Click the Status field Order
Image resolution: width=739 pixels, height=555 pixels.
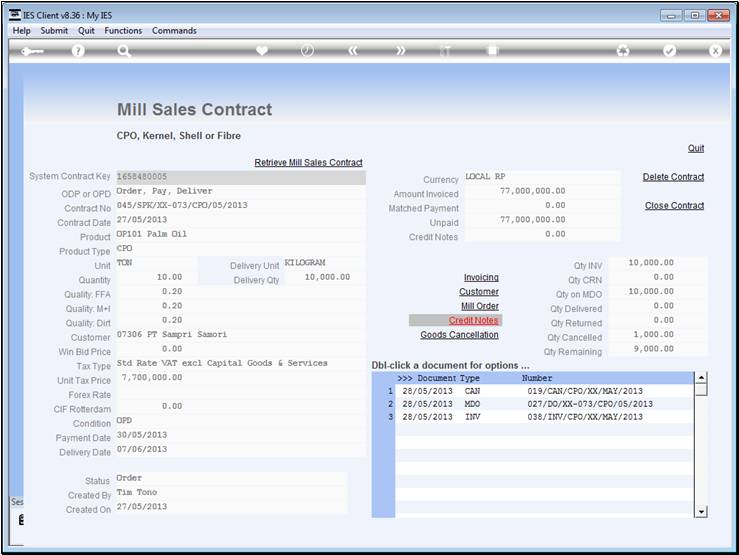(231, 478)
